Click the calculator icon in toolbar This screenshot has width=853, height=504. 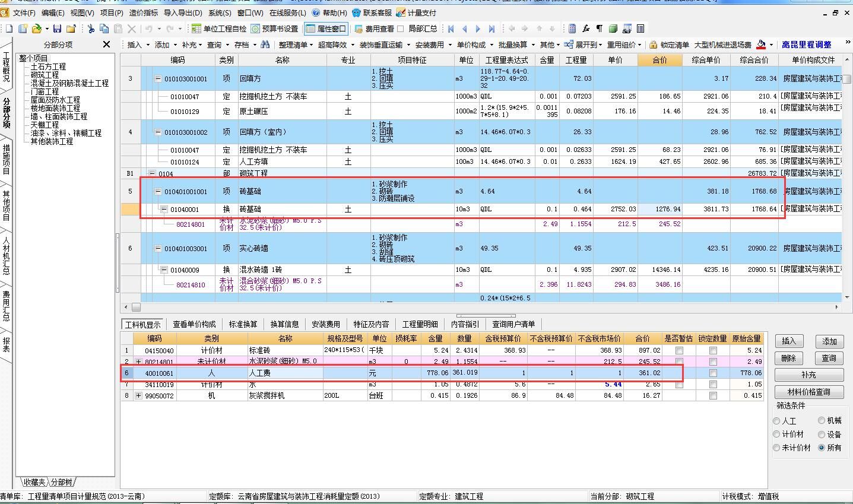572,28
